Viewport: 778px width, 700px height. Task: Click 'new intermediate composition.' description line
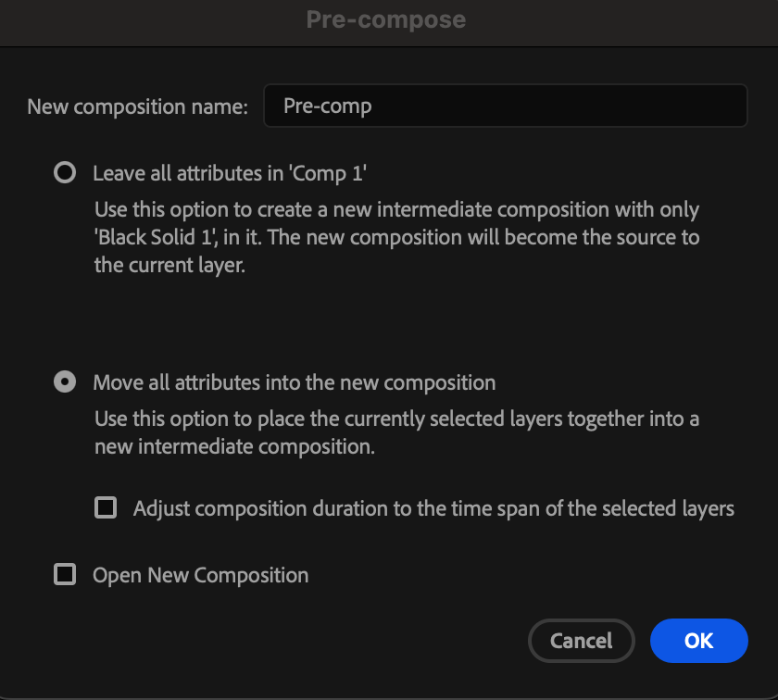tap(234, 446)
